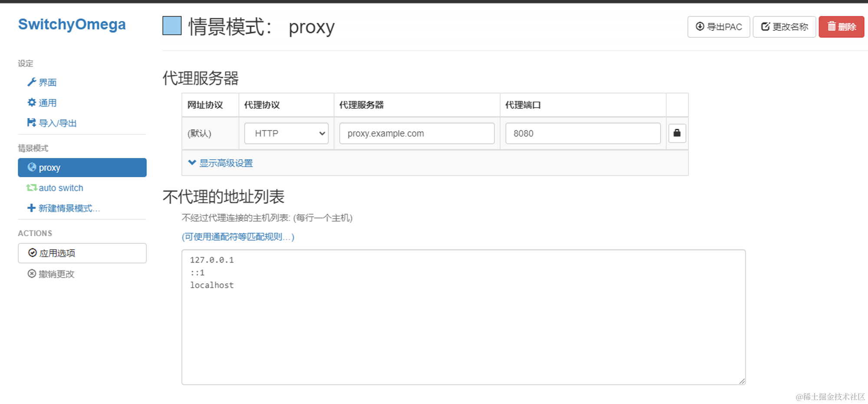Screen dimensions: 868x404
Task: Click the cancel circle icon beside 撤销更改
Action: click(32, 273)
